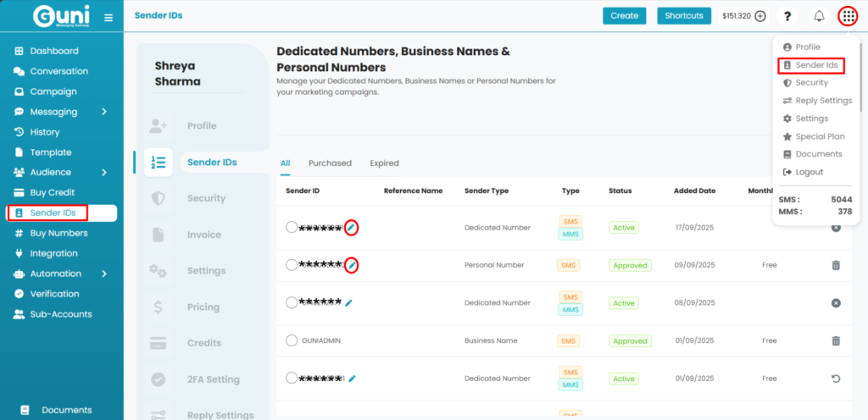
Task: Click the Shortcuts button
Action: point(684,16)
